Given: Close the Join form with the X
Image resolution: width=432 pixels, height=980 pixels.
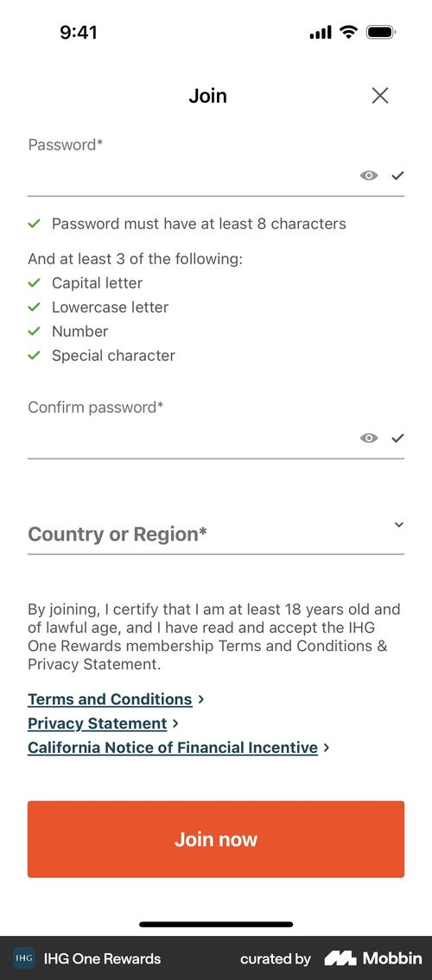Looking at the screenshot, I should [x=380, y=96].
